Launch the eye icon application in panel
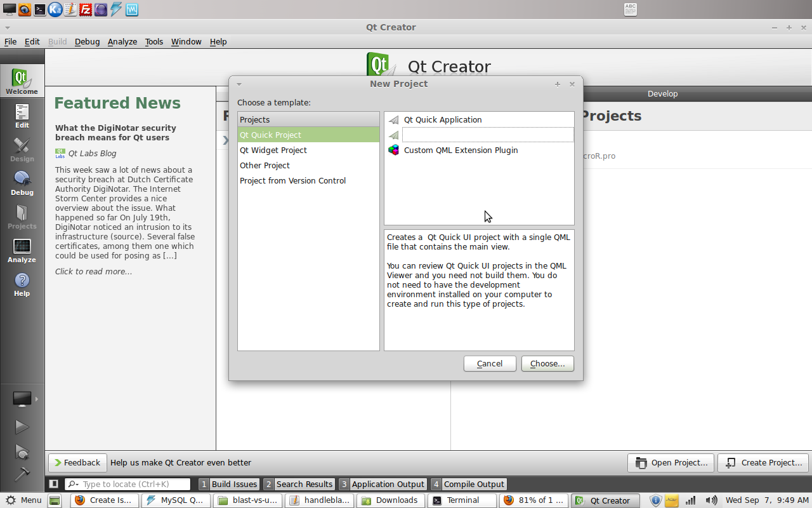The height and width of the screenshot is (508, 812). (x=25, y=9)
